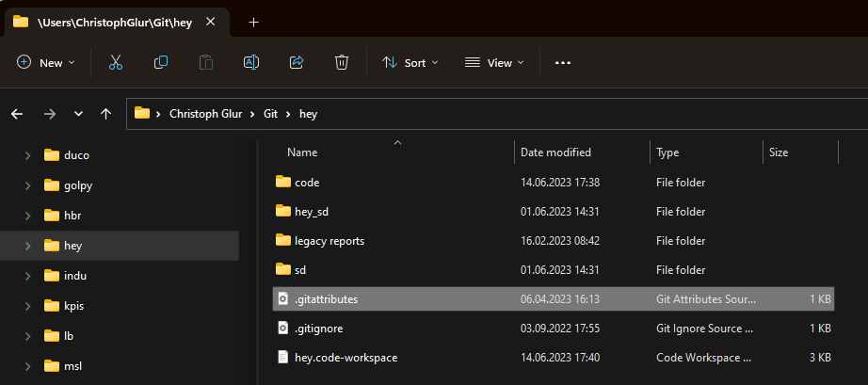Select kpis in the navigation pane

tap(74, 305)
